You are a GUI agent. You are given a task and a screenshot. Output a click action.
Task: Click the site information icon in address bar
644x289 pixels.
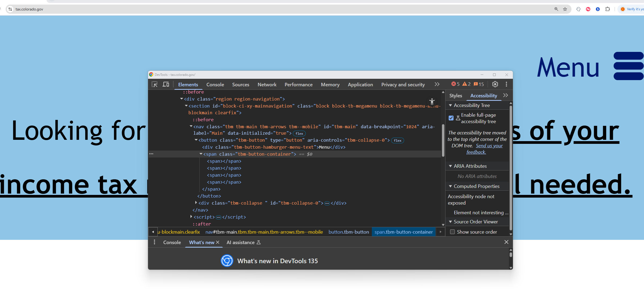pyautogui.click(x=10, y=9)
